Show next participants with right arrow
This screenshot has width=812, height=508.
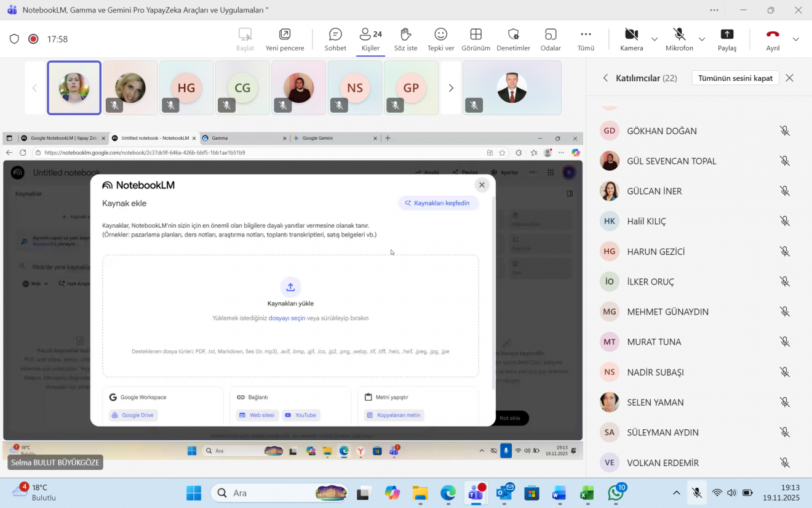coord(451,88)
